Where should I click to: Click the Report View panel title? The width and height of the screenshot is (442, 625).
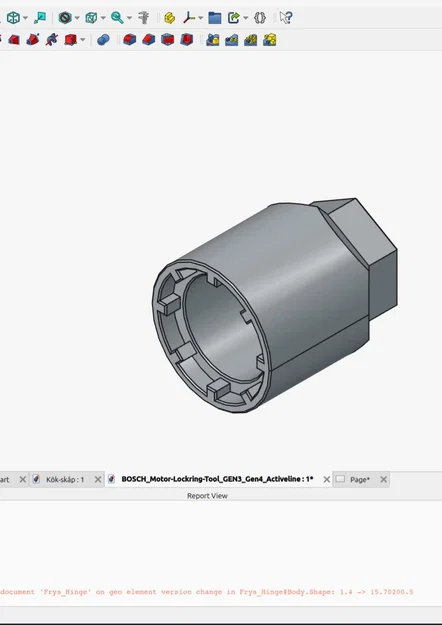coord(207,496)
